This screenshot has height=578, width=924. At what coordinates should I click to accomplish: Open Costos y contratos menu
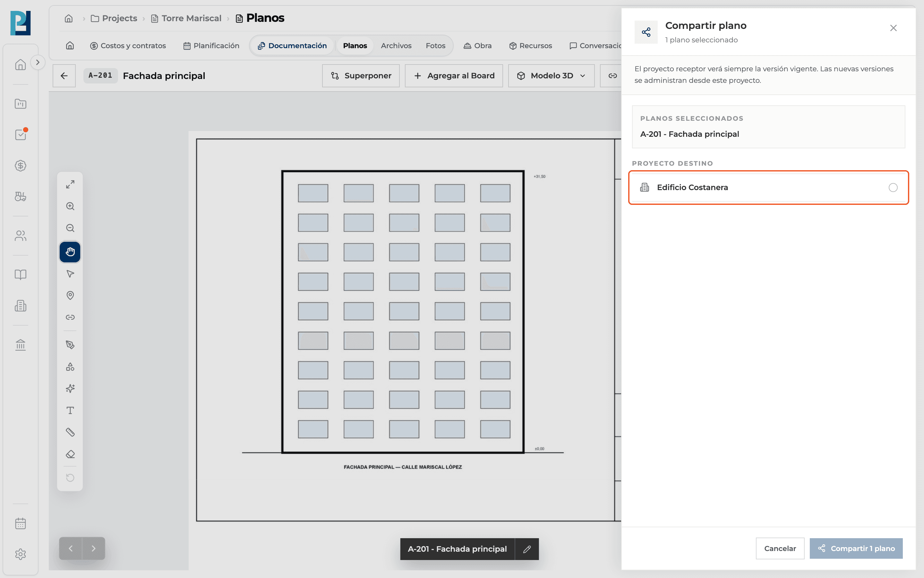point(128,46)
